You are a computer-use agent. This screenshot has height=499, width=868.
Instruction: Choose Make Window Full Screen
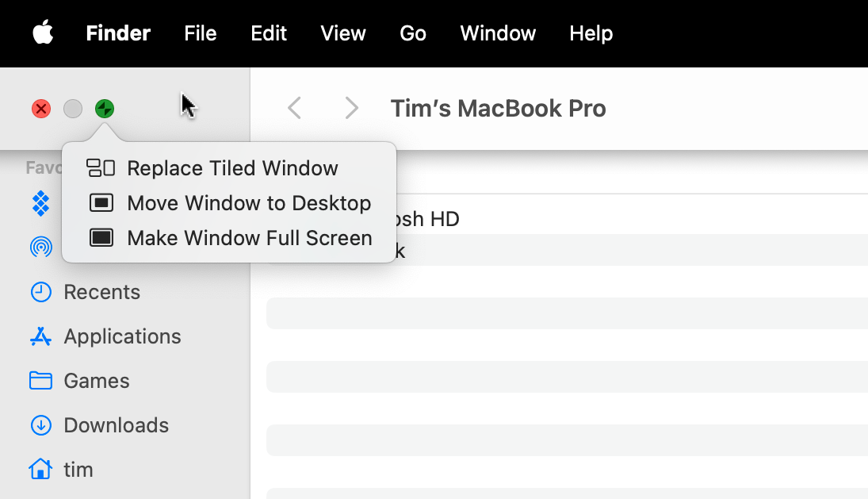(249, 238)
